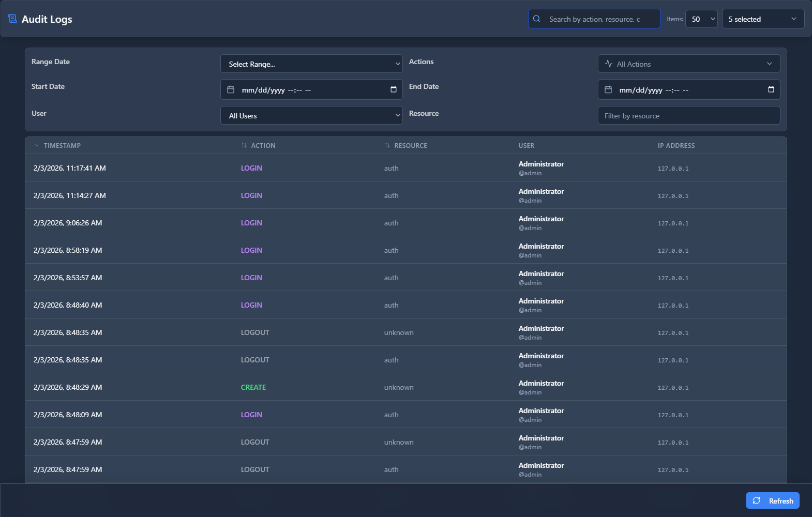Sort by RESOURCE column header

(411, 145)
